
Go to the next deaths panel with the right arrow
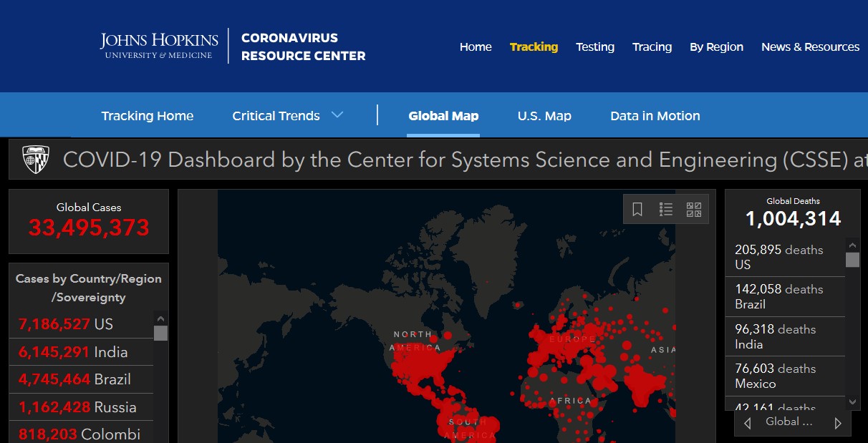(838, 423)
